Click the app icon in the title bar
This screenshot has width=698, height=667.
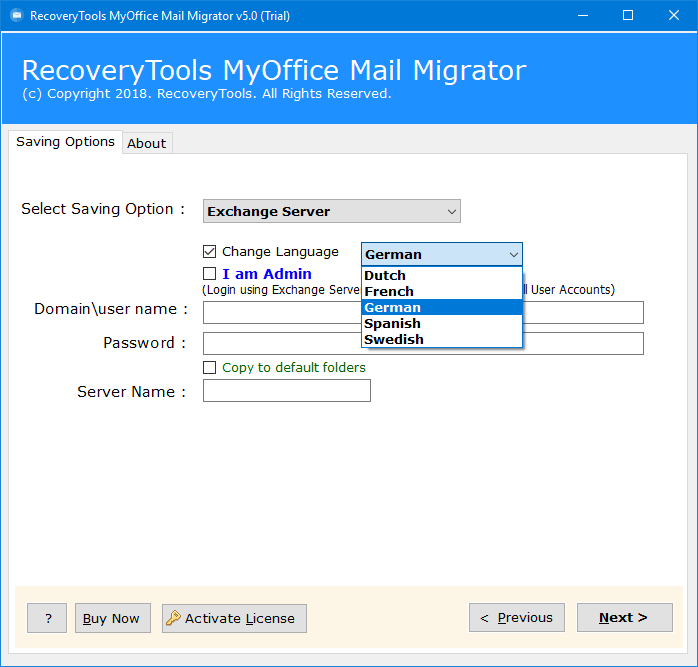pyautogui.click(x=16, y=16)
